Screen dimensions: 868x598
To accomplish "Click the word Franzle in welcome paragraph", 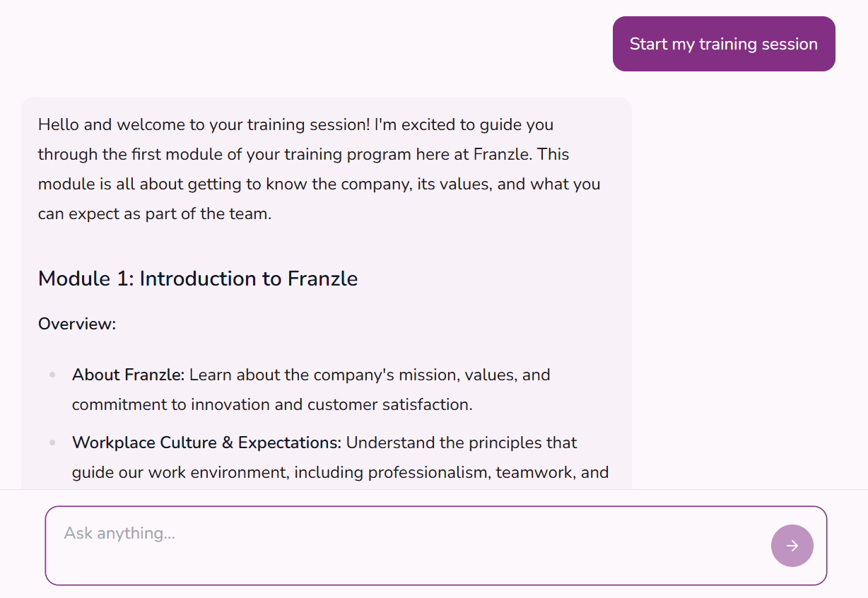I will pyautogui.click(x=504, y=155).
